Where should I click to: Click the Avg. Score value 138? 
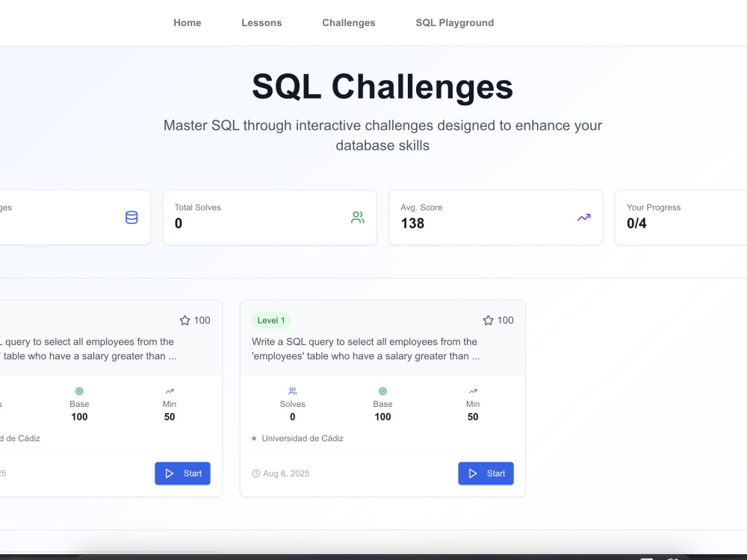412,223
